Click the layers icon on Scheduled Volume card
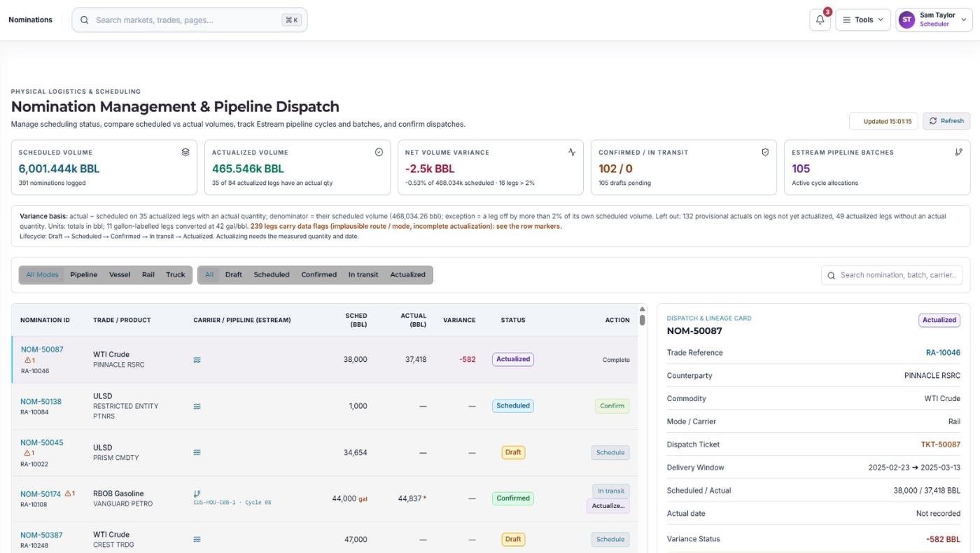Viewport: 980px width, 553px height. coord(185,152)
